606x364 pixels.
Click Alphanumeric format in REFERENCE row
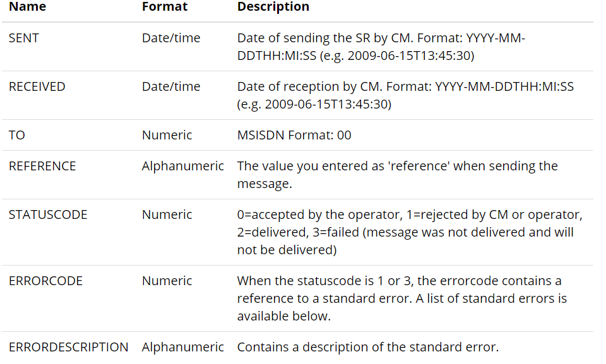point(183,166)
